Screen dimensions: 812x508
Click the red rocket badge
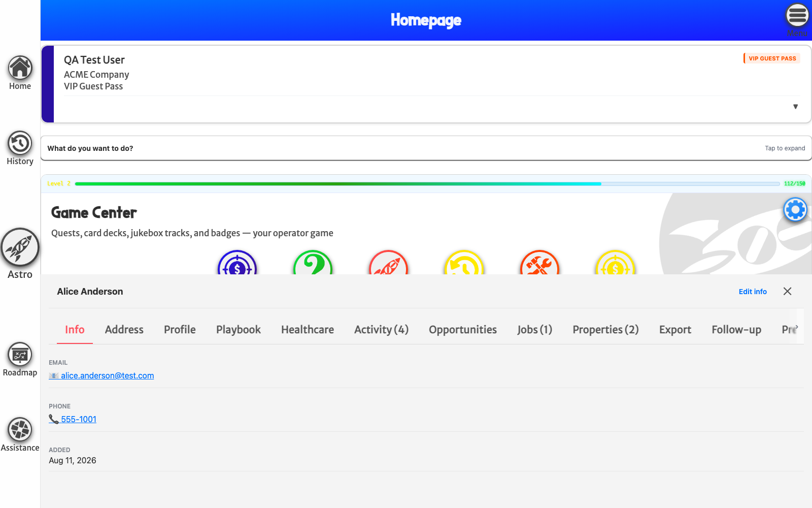388,263
